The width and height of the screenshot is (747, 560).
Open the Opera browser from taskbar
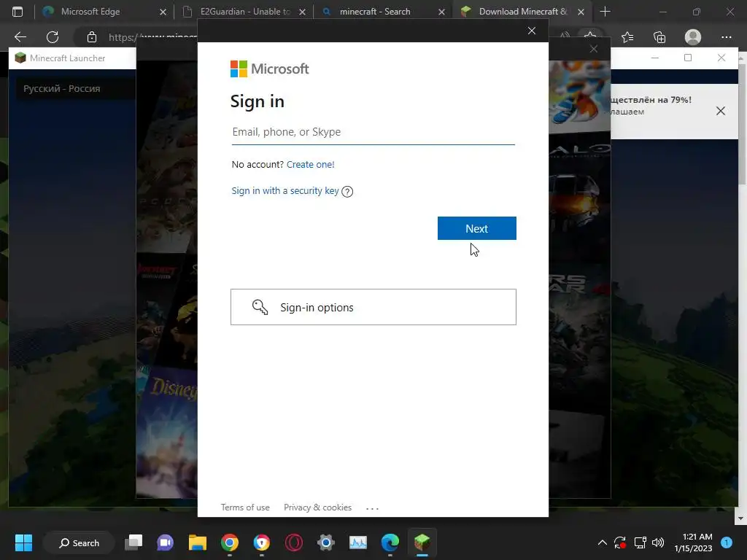pos(294,542)
